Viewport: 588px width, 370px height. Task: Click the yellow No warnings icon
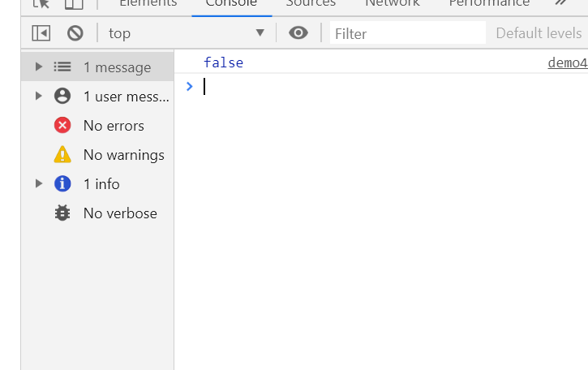tap(62, 155)
